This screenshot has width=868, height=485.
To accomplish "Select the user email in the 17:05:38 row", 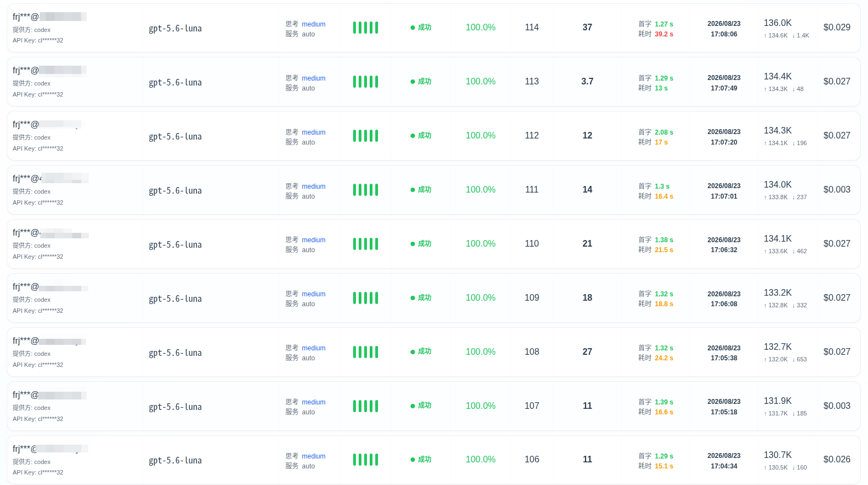I will 50,341.
